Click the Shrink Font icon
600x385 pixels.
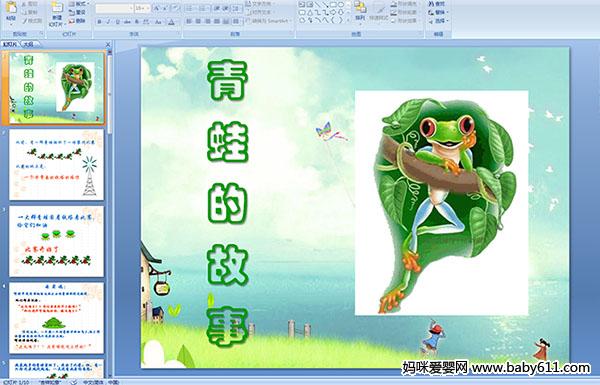tap(165, 8)
